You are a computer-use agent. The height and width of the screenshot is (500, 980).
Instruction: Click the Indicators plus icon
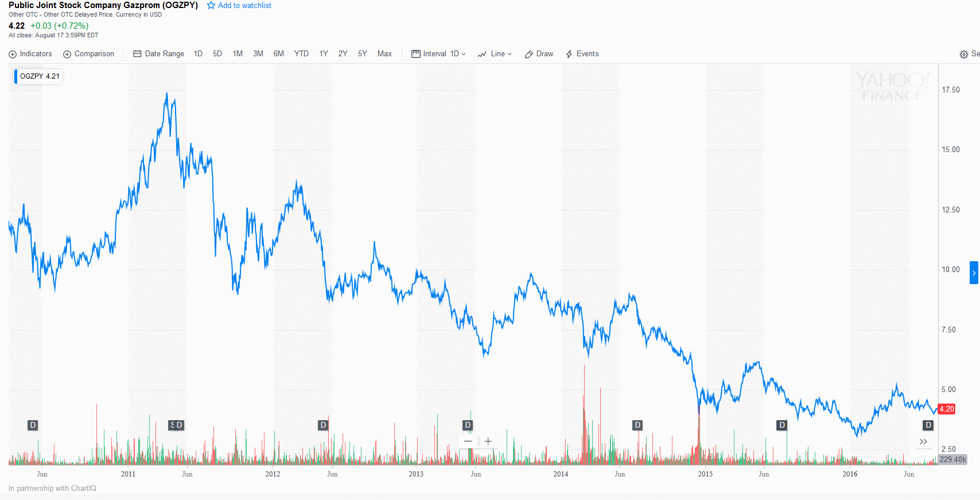[x=13, y=54]
